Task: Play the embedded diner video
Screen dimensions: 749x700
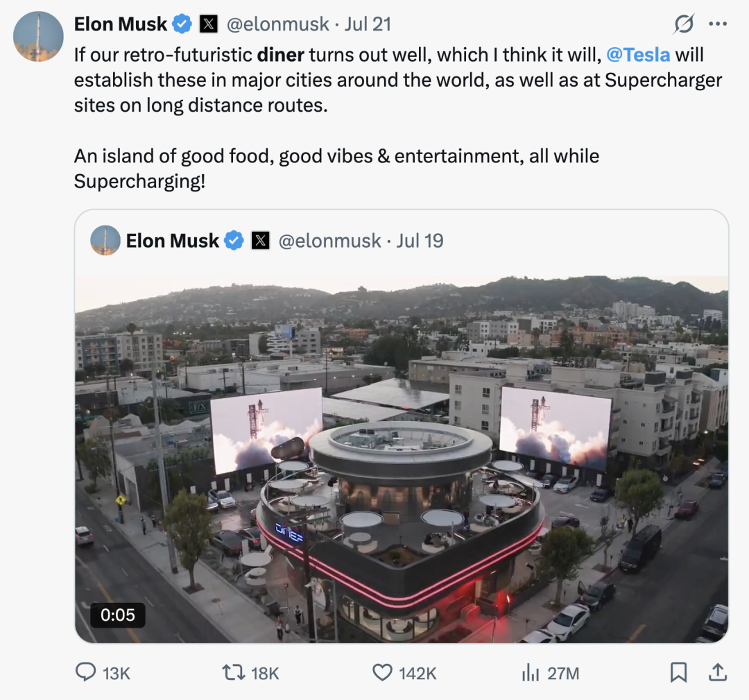Action: 402,459
